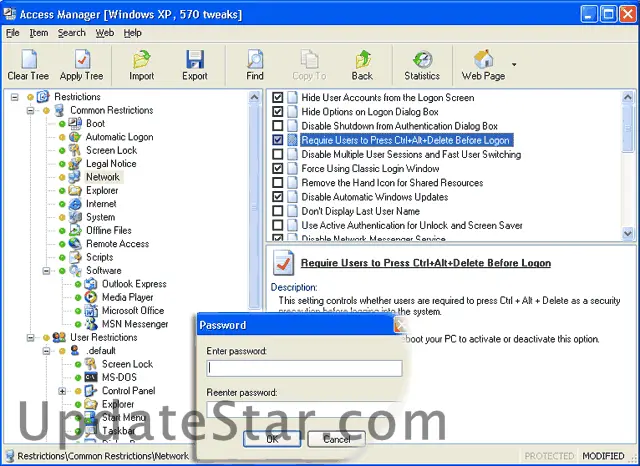Screen dimensions: 640x466
Task: Click the Control Panel tree icon
Action: tap(91, 391)
